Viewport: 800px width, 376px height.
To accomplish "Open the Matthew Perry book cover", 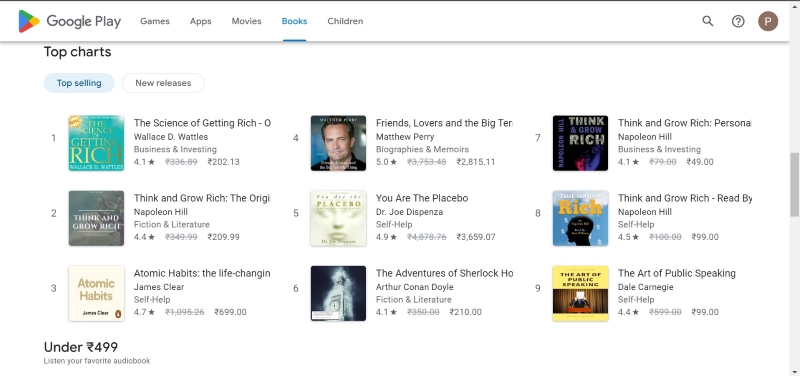I will click(338, 143).
